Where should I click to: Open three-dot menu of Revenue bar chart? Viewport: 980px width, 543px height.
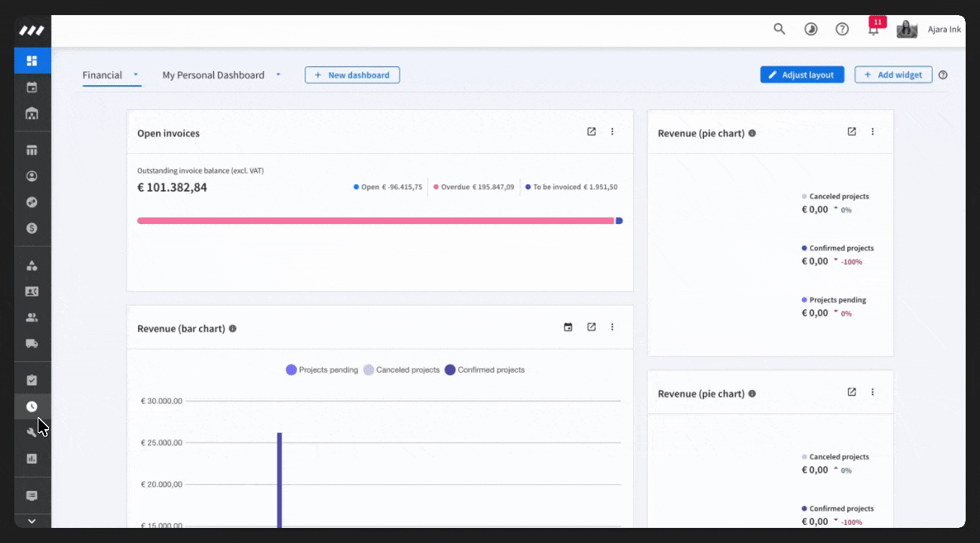(x=612, y=327)
